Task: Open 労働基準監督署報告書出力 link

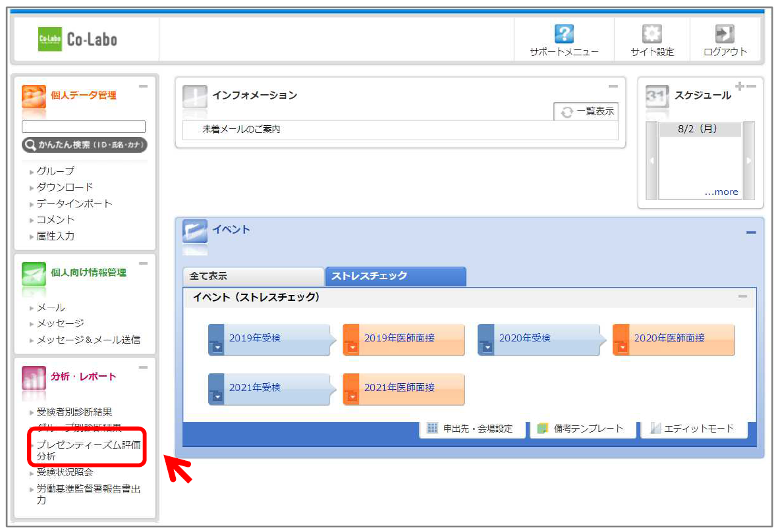Action: [x=88, y=494]
